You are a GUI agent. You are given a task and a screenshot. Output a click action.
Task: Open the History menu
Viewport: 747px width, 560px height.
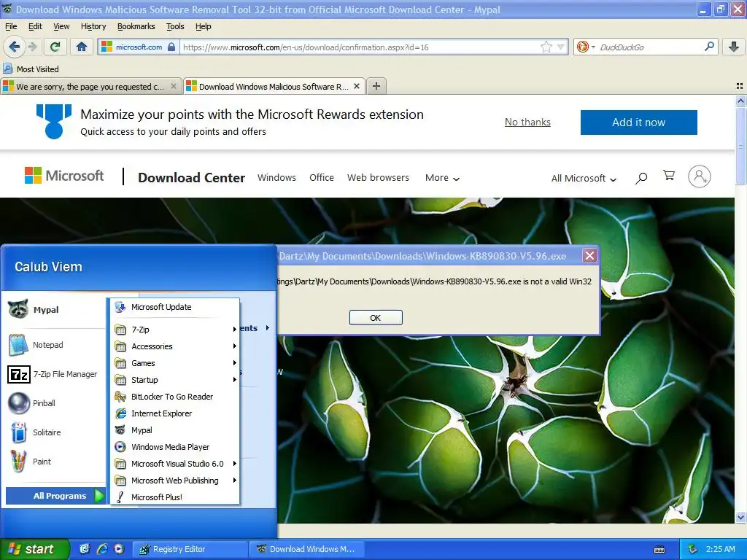93,26
